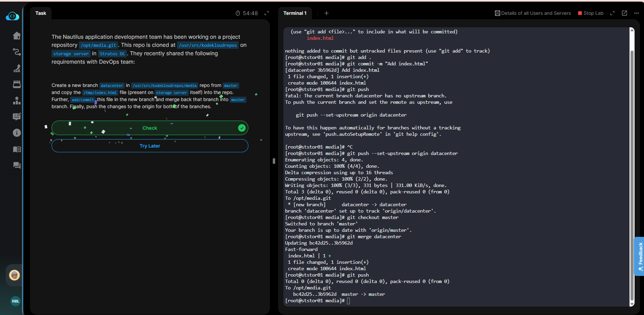The image size is (644, 315).
Task: Open the three-dots more options menu
Action: [x=636, y=13]
